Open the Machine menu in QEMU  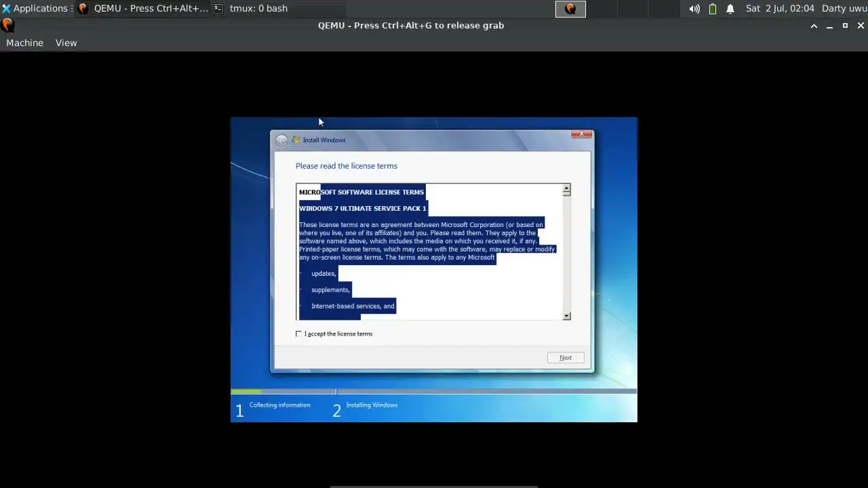tap(24, 43)
